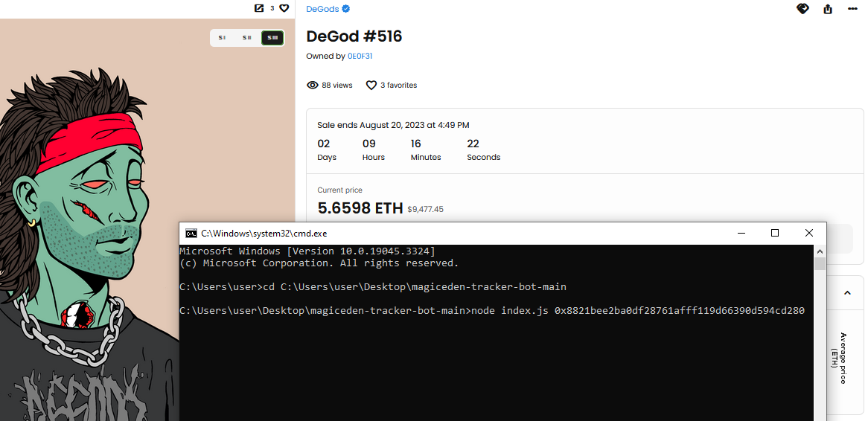Open the share icon at top right
The width and height of the screenshot is (868, 421).
click(x=828, y=9)
